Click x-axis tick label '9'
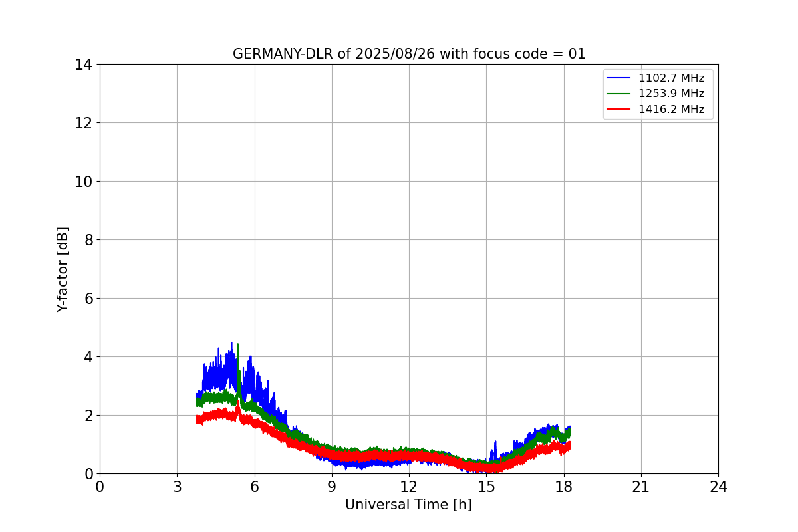Image resolution: width=798 pixels, height=532 pixels. click(x=332, y=487)
